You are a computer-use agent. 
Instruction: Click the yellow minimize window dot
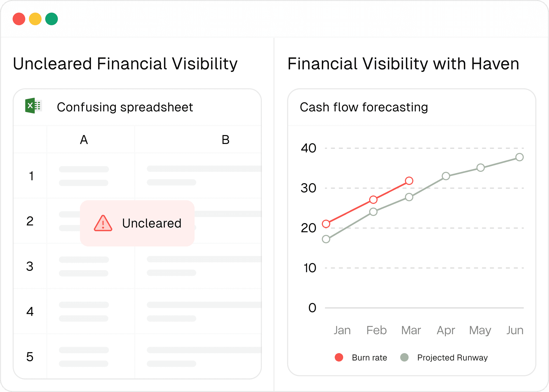click(x=35, y=19)
